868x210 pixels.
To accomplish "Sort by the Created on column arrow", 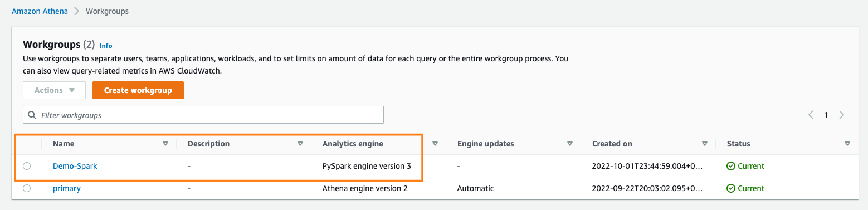I will point(705,144).
